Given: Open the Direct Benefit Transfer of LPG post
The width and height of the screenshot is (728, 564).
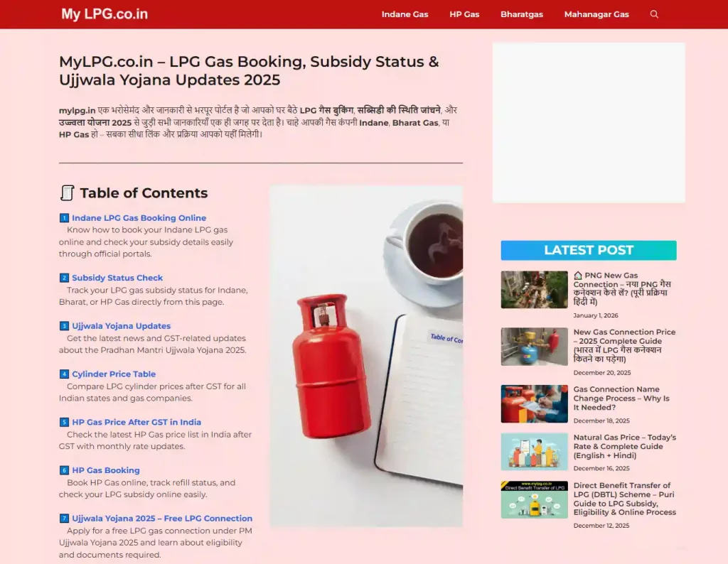Looking at the screenshot, I should (x=624, y=499).
